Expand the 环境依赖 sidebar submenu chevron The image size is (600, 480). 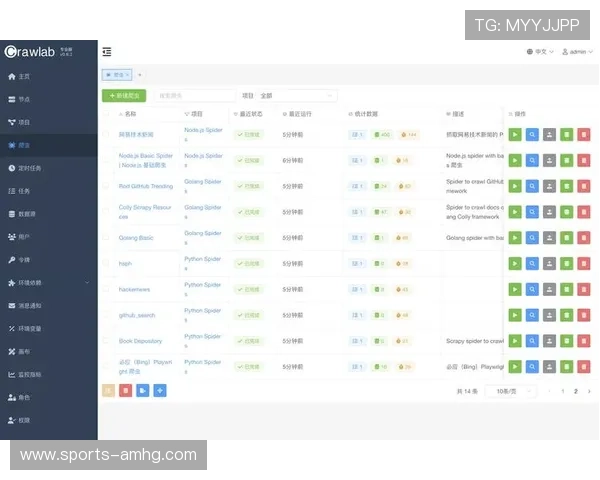click(x=87, y=282)
